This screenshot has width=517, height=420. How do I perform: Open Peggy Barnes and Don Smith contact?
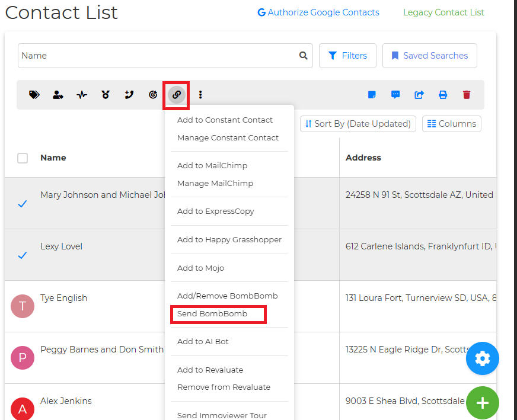tap(102, 349)
